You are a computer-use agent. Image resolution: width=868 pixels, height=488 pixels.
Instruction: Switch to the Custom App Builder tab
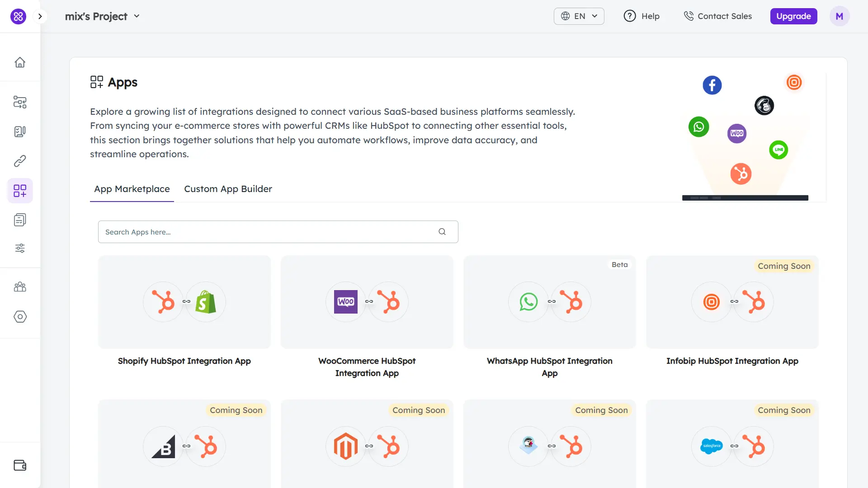click(228, 189)
